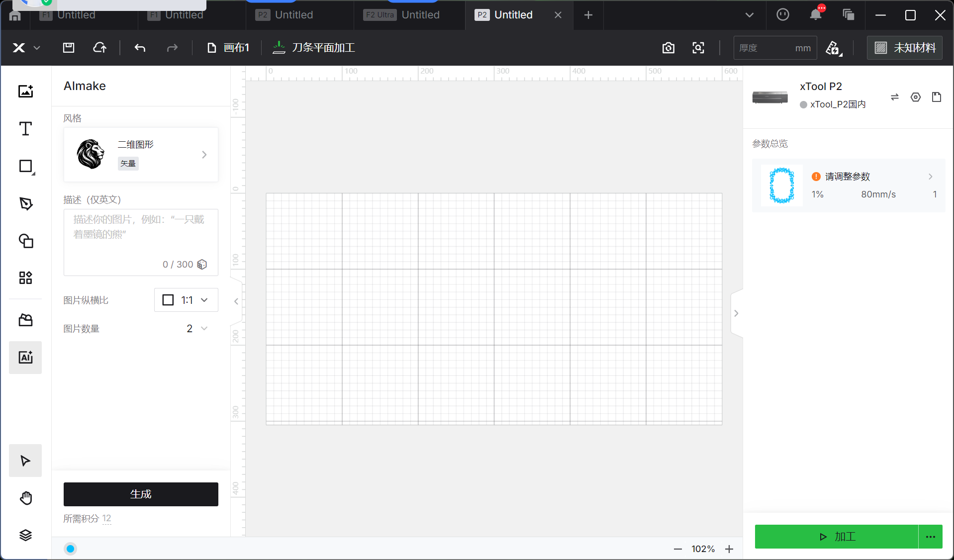This screenshot has height=560, width=954.
Task: Select the Pen vector tool
Action: [x=25, y=203]
